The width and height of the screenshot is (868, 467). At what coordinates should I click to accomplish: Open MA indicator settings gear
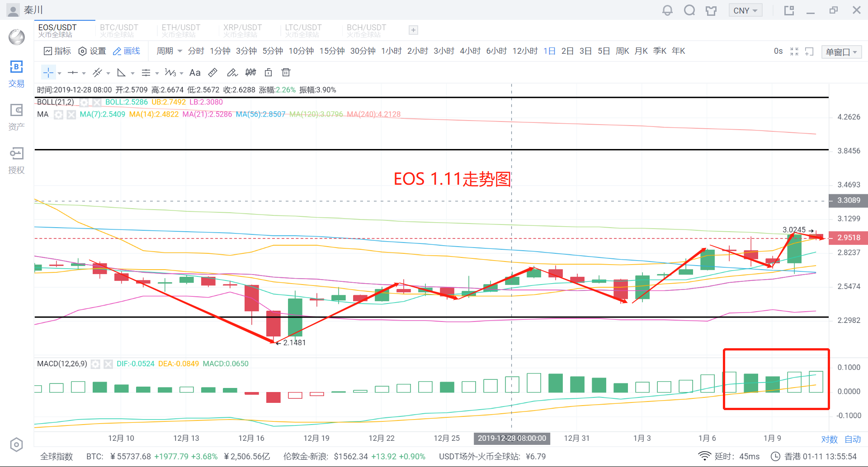[58, 115]
